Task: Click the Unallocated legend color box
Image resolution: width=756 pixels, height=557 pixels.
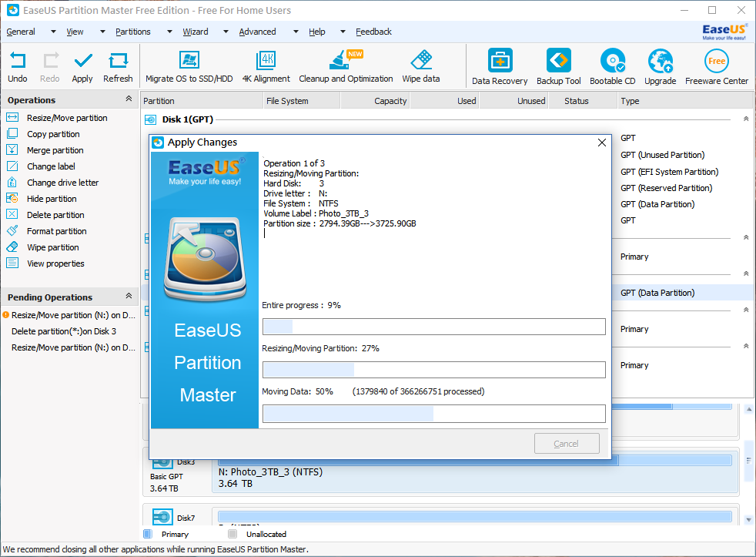Action: click(x=232, y=534)
